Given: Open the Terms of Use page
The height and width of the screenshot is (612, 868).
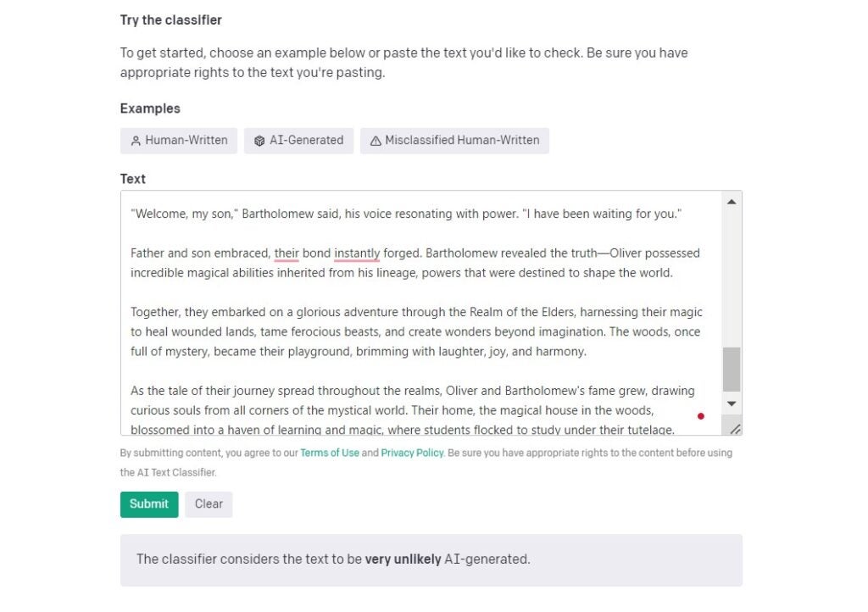Looking at the screenshot, I should click(x=330, y=453).
